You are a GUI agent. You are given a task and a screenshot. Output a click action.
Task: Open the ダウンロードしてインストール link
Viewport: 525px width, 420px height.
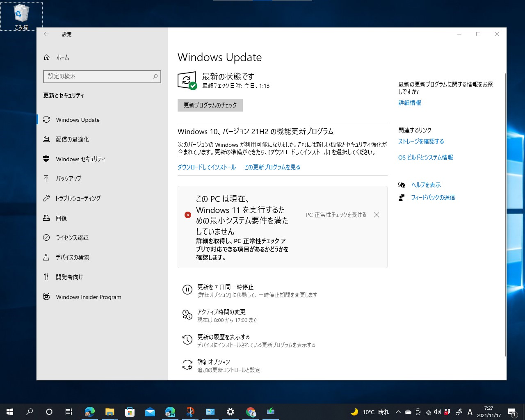206,167
